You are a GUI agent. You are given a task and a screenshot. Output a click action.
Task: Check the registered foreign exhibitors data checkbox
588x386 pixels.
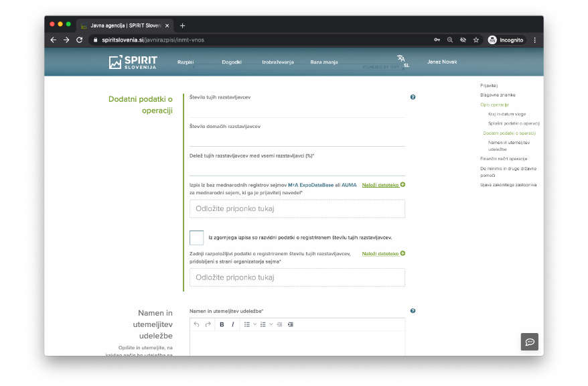pyautogui.click(x=196, y=238)
